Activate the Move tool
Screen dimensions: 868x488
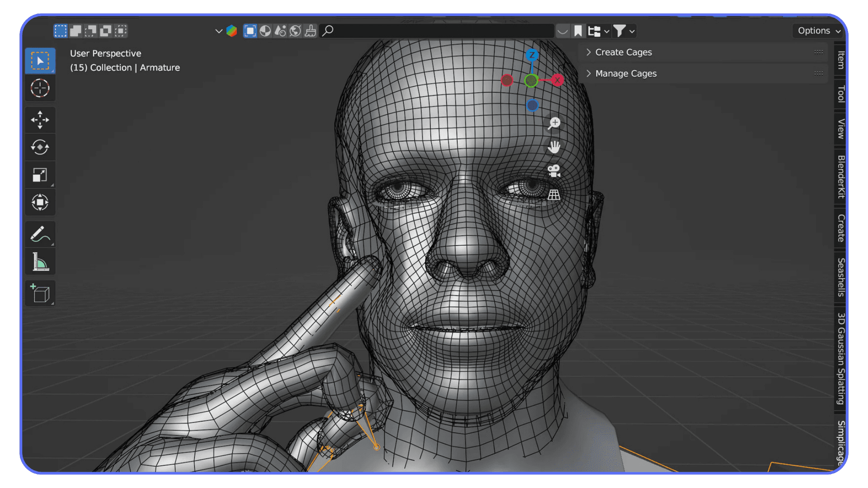point(40,120)
